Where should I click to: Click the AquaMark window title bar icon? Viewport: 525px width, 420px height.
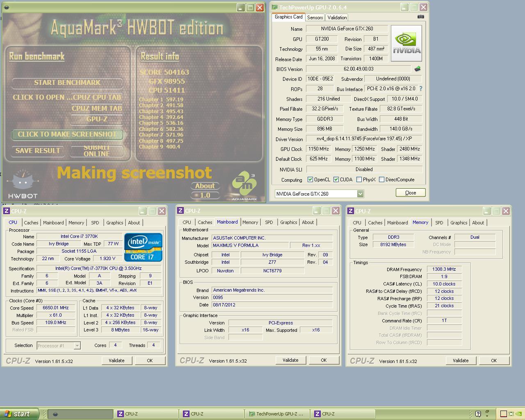(7, 7)
